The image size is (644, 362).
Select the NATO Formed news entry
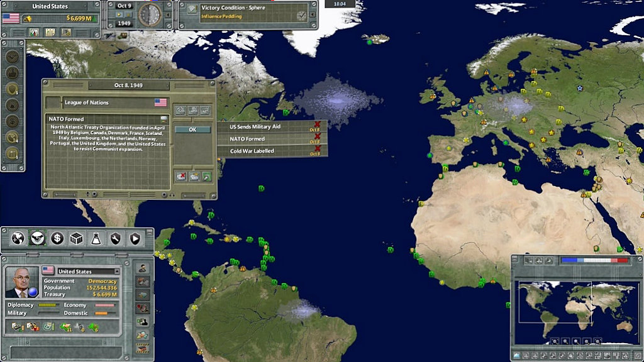pyautogui.click(x=247, y=139)
